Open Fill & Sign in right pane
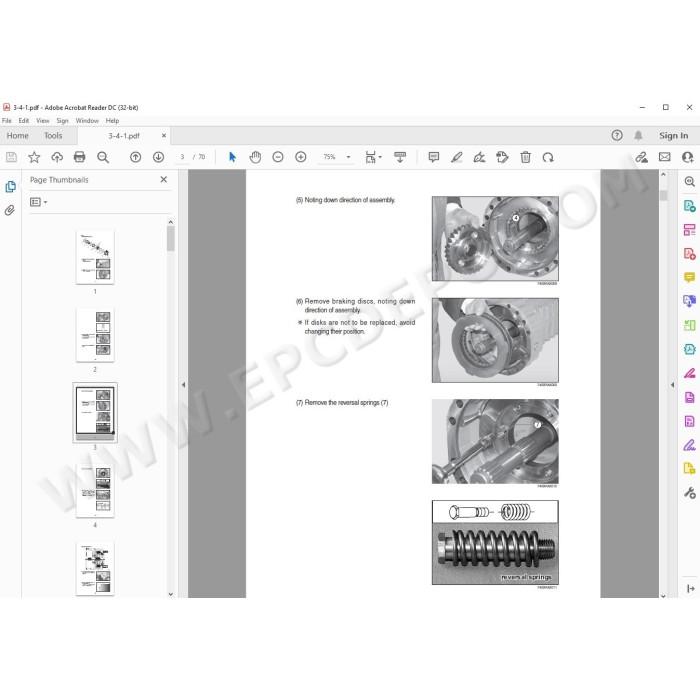The width and height of the screenshot is (700, 700). [689, 445]
